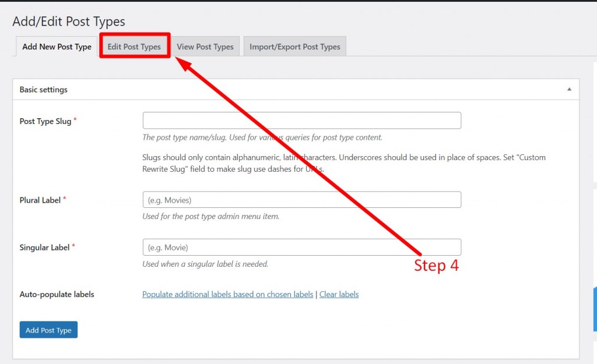597x364 pixels.
Task: Collapse the Basic settings panel arrow
Action: point(569,89)
